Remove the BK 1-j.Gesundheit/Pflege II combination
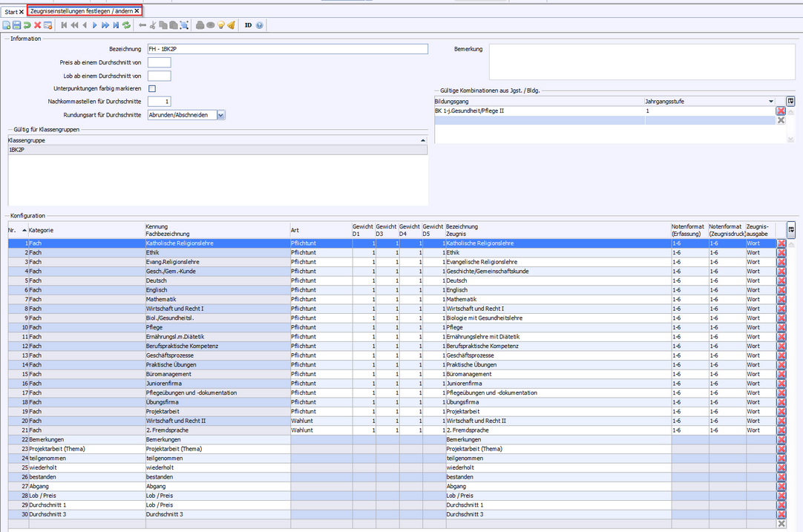The width and height of the screenshot is (803, 532). tap(781, 111)
